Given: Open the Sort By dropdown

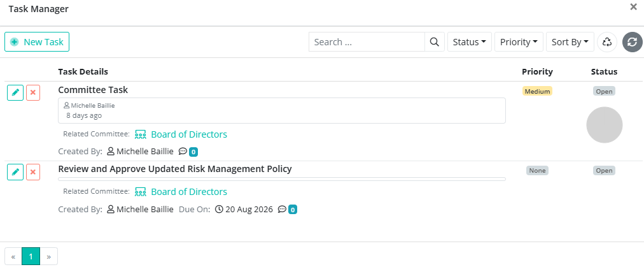Looking at the screenshot, I should (x=570, y=42).
